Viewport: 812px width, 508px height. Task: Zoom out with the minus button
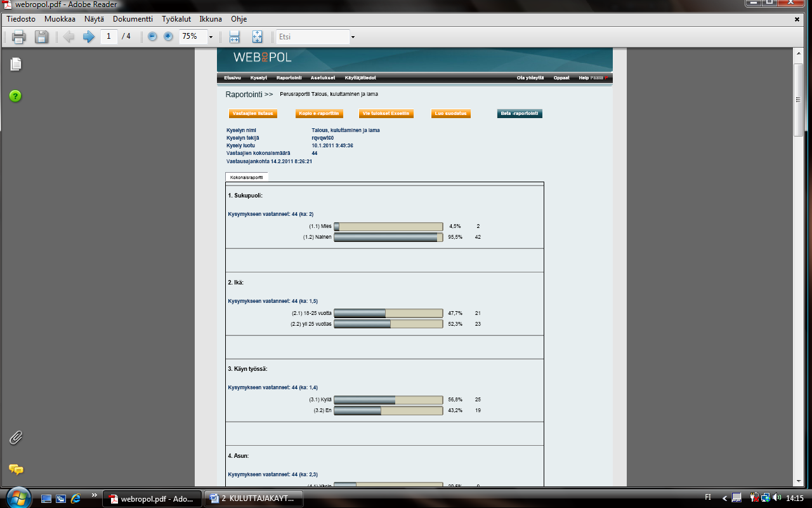[152, 37]
